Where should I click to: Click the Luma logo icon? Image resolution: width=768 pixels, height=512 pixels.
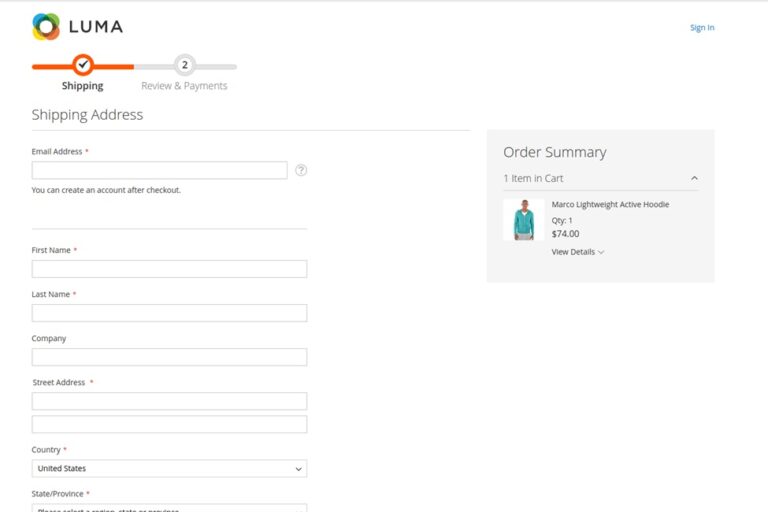point(46,27)
